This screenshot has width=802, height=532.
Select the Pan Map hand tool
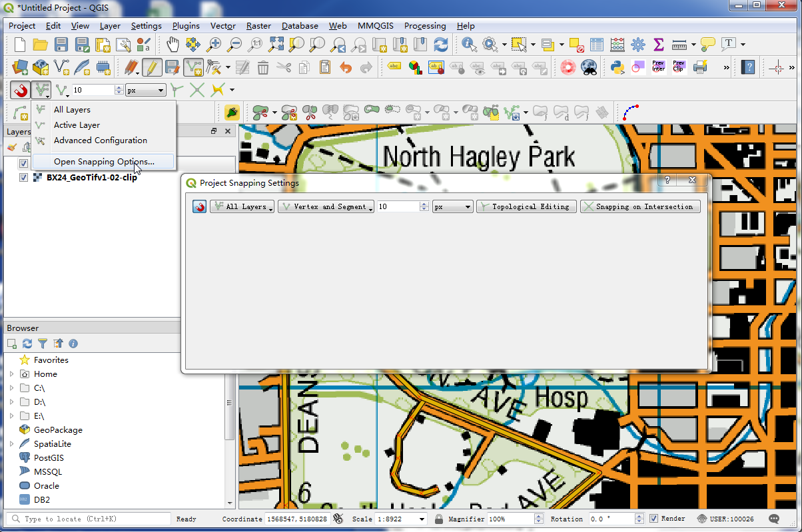tap(173, 45)
